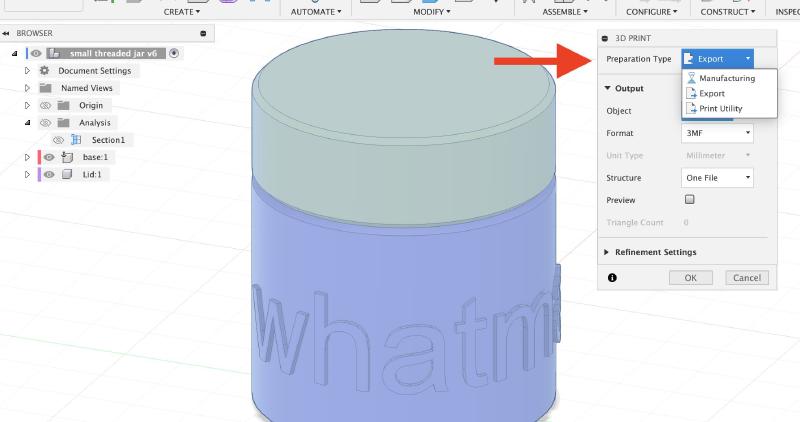
Task: Hide base:1 using its eye icon
Action: click(49, 157)
